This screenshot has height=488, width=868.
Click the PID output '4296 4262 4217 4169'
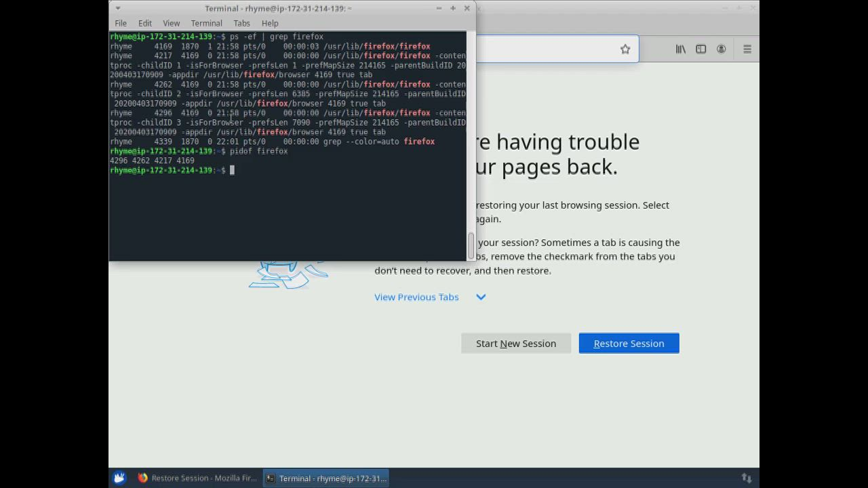[x=152, y=161]
